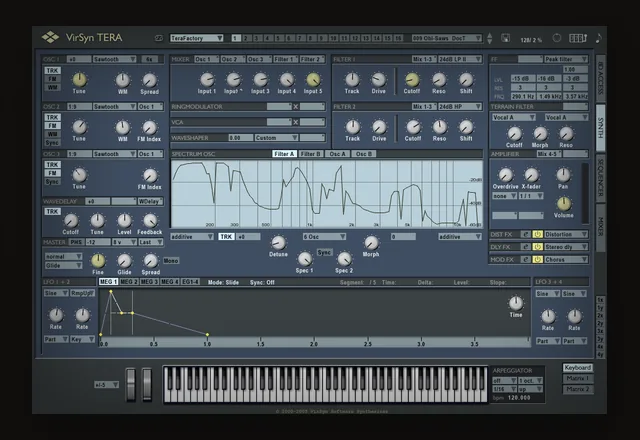Click the small MIDI link icon before TeraFactory

(x=159, y=38)
